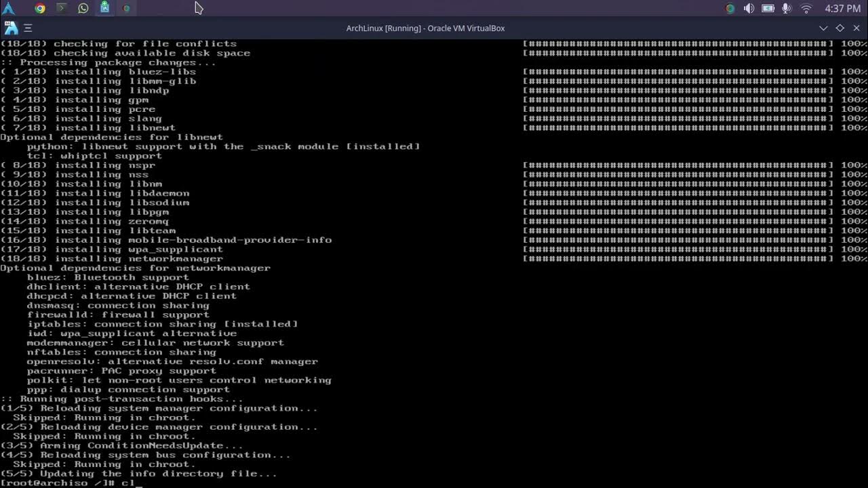
Task: Click the colorful recorder tray icon
Action: 730,8
